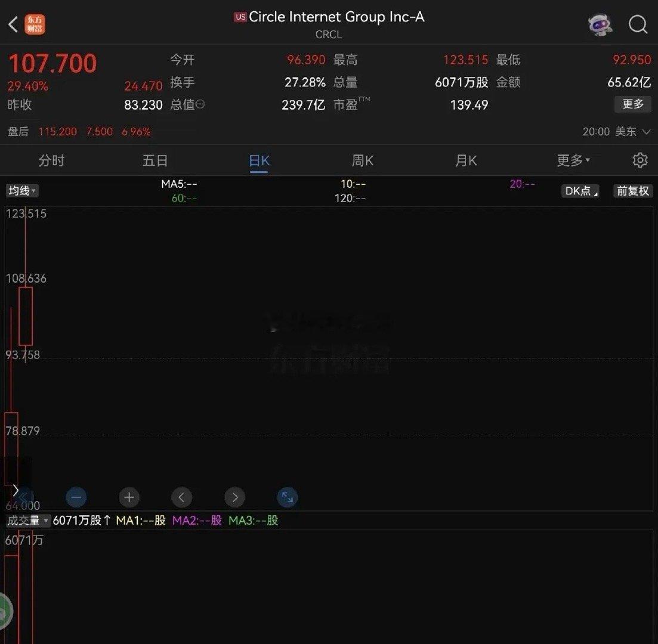This screenshot has width=658, height=644.
Task: Open the 成交量 indicator dropdown
Action: coord(27,521)
